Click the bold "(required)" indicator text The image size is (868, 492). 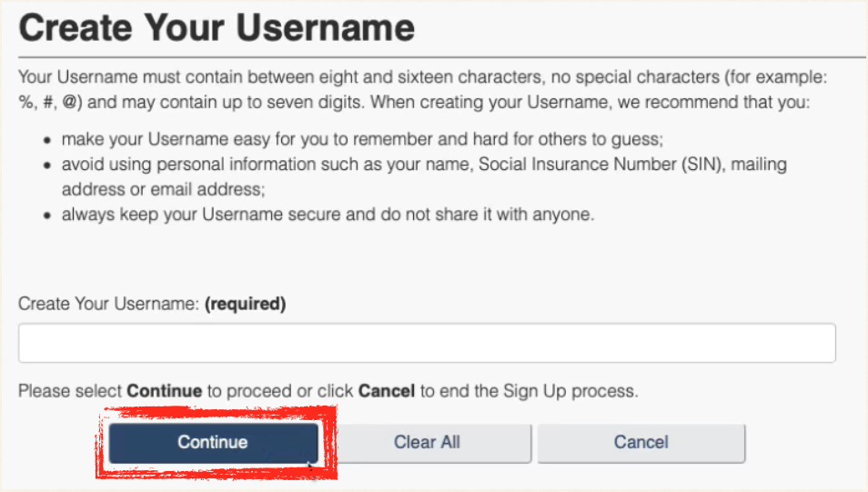point(246,305)
